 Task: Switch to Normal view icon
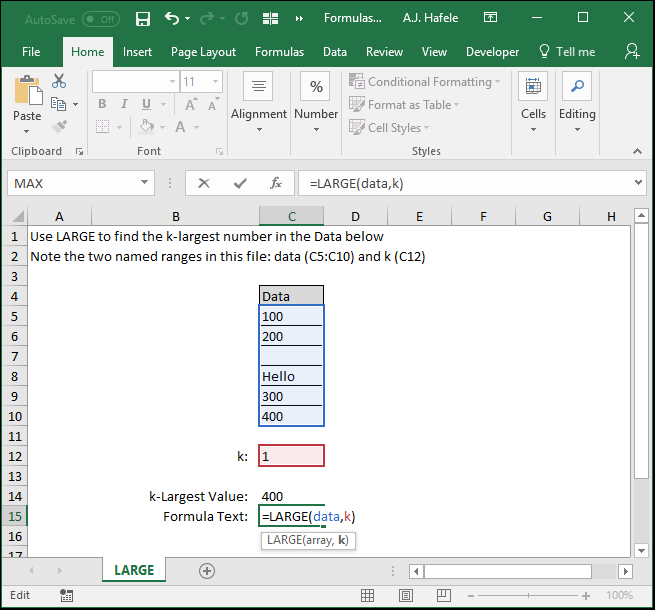[x=367, y=595]
